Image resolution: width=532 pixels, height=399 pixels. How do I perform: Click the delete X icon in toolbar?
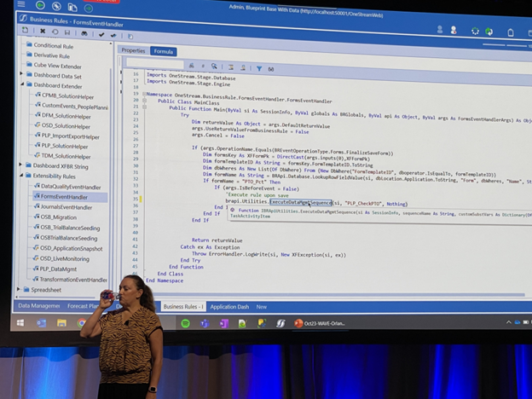click(x=43, y=32)
